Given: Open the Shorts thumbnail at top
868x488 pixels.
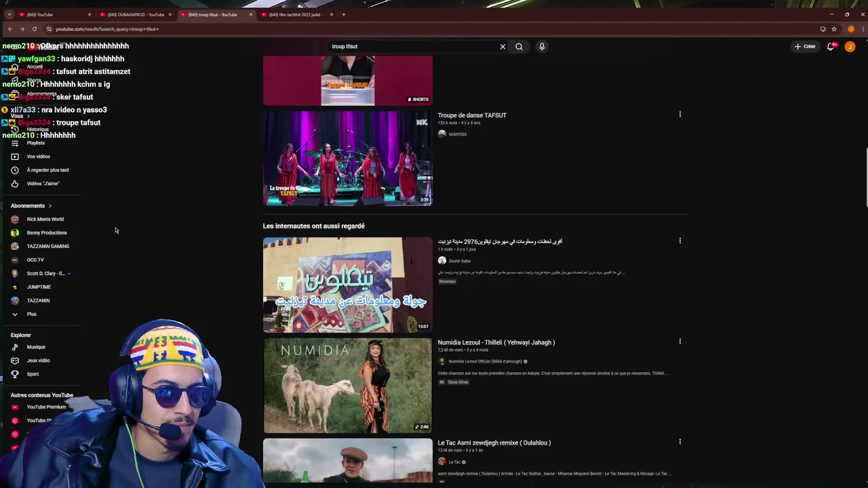Looking at the screenshot, I should tap(347, 80).
